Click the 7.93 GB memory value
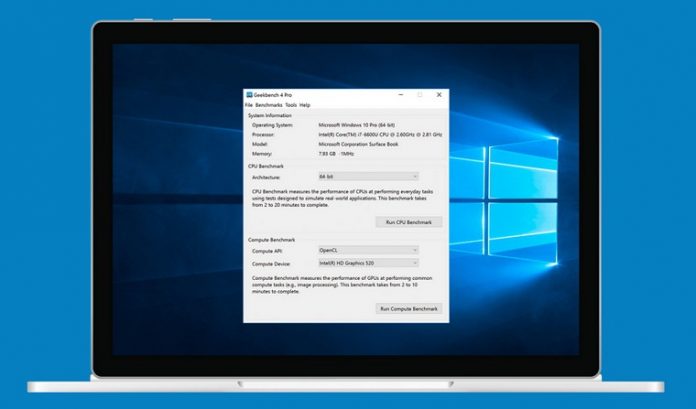 pyautogui.click(x=336, y=154)
